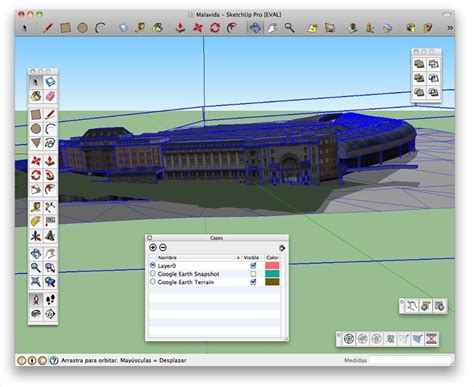474x387 pixels.
Task: Pick the Offset tool in the top toolbar
Action: coord(232,28)
